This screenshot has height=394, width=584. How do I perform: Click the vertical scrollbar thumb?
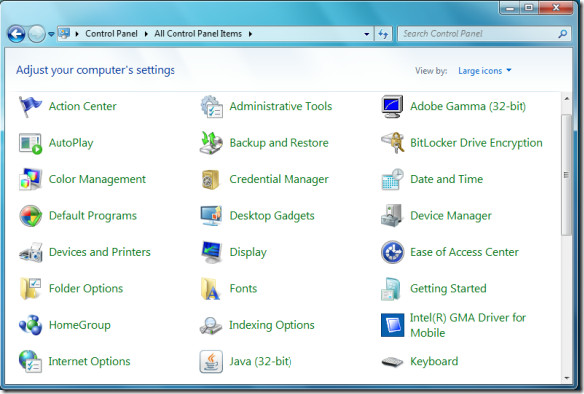pos(566,175)
